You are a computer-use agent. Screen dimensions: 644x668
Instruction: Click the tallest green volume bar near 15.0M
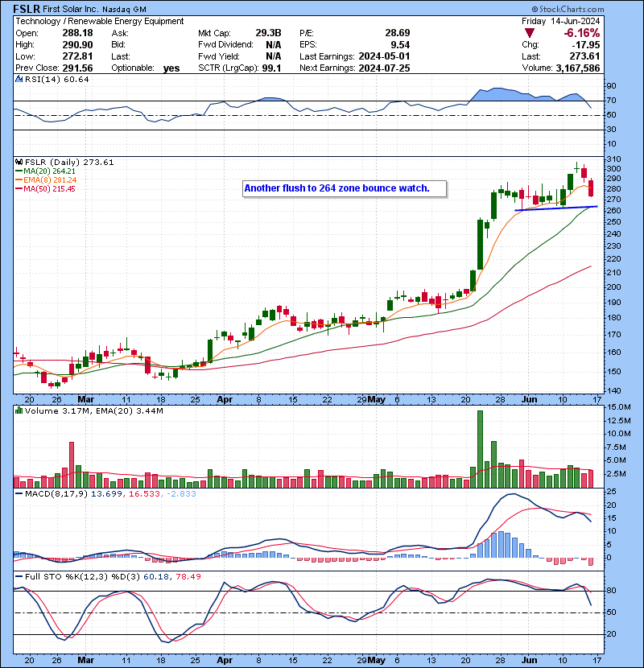[x=480, y=449]
